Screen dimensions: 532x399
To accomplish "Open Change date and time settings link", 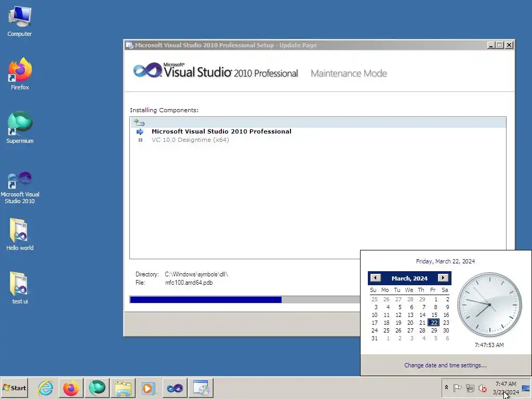I will (x=445, y=365).
